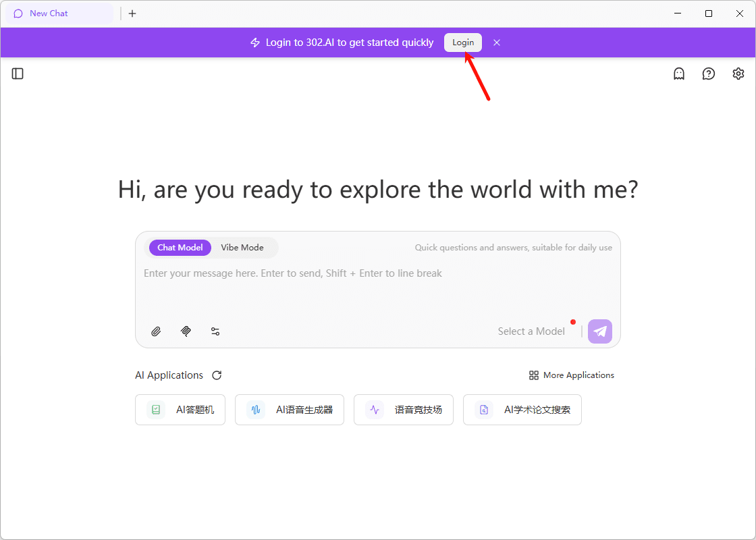Dismiss the login banner with X

497,43
